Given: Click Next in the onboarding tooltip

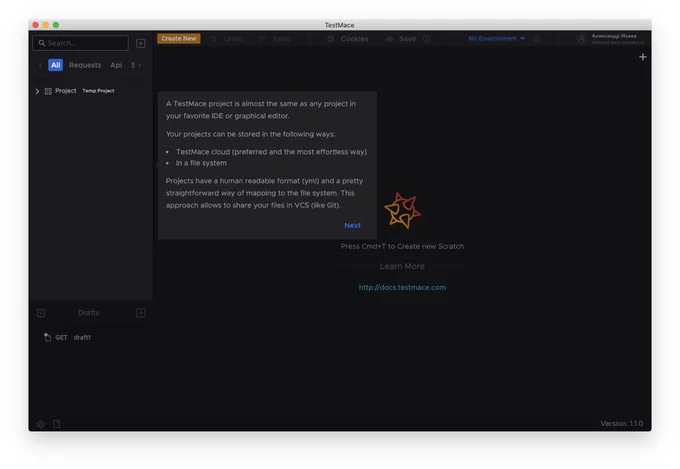Looking at the screenshot, I should pos(352,226).
